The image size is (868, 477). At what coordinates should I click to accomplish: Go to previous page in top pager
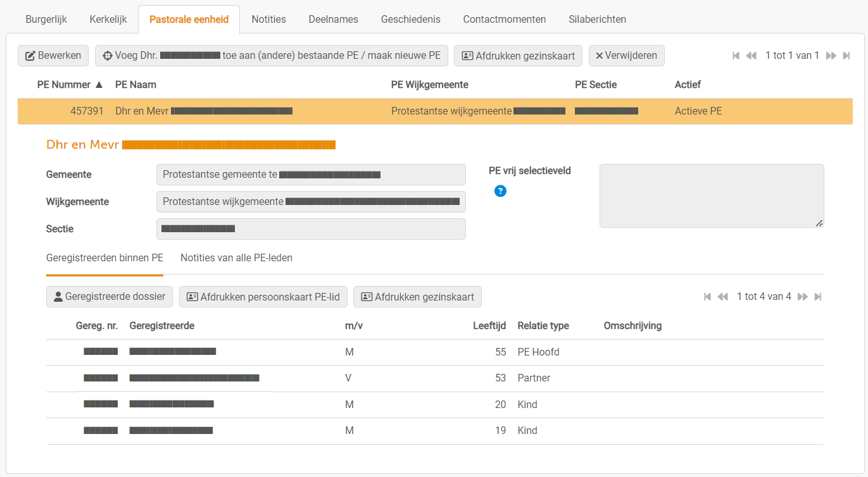click(752, 56)
